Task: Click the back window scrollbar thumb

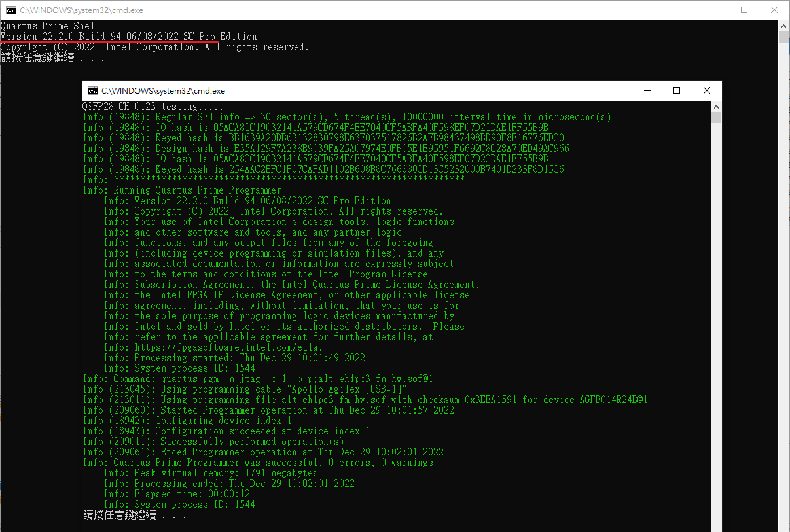Action: 784,37
